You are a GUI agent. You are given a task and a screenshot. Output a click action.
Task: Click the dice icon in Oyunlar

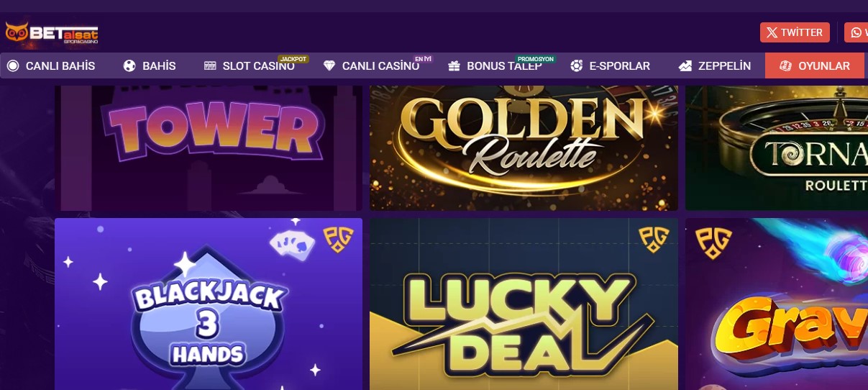click(785, 65)
